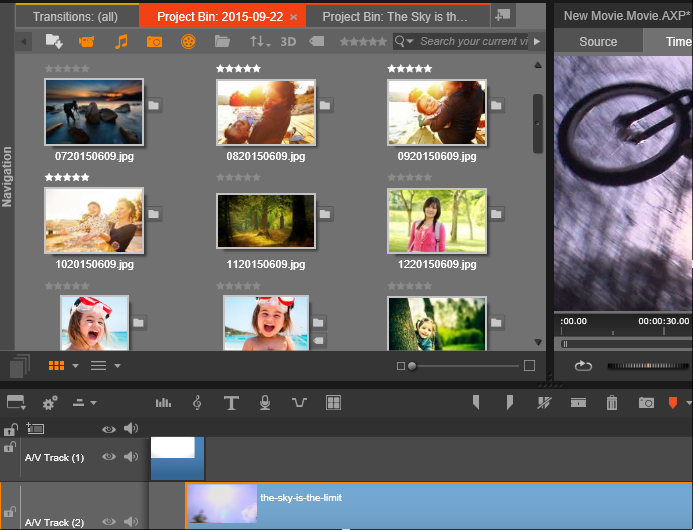Switch to Source preview tab
The width and height of the screenshot is (693, 530).
click(x=598, y=42)
